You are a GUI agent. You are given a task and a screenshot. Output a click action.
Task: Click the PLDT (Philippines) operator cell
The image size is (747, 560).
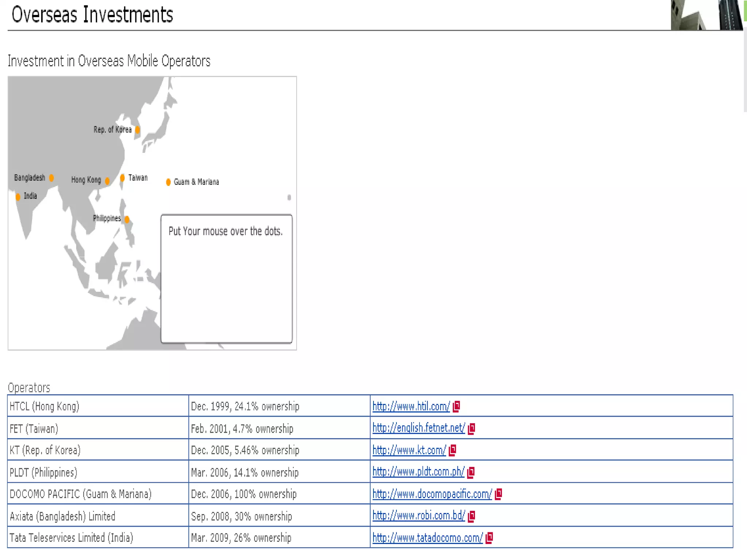pos(98,472)
